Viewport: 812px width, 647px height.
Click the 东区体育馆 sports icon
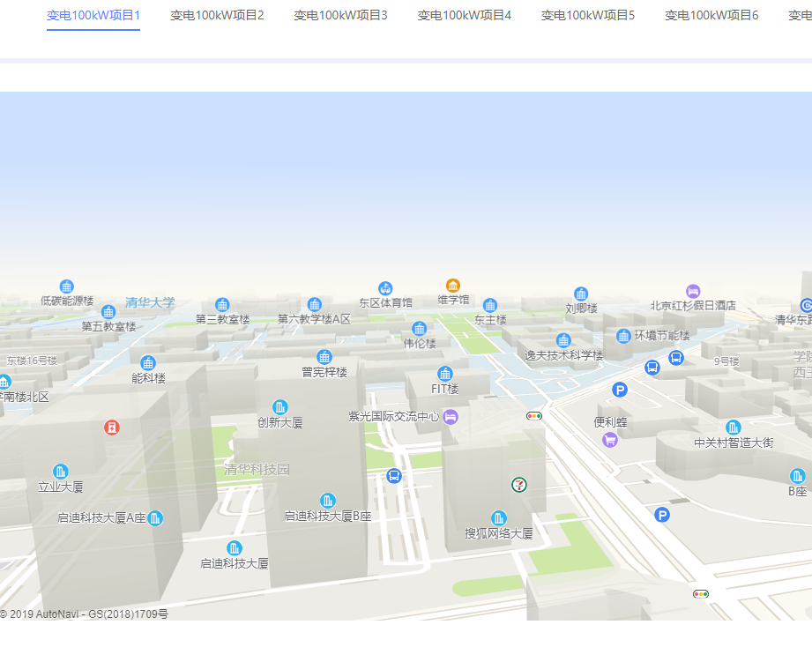[x=385, y=288]
